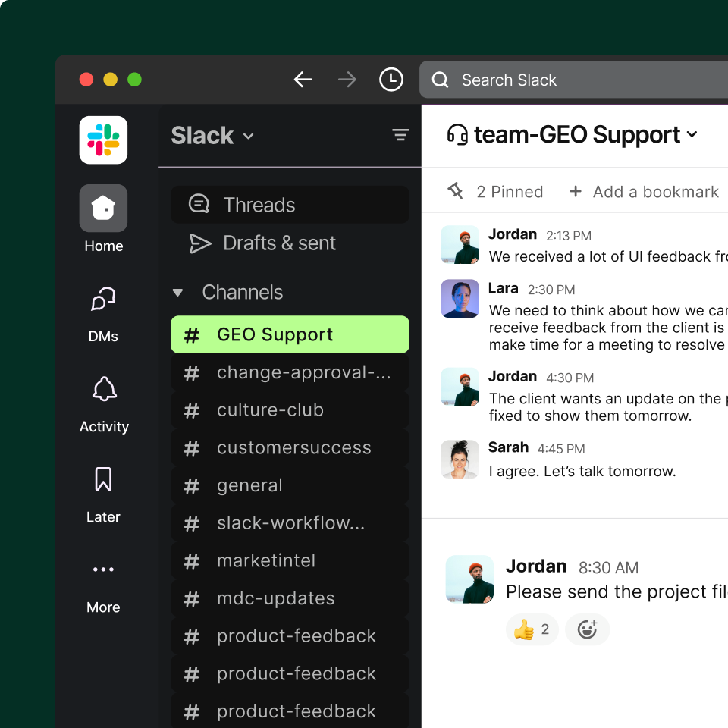Go back with the left arrow
The image size is (728, 728).
coord(303,80)
